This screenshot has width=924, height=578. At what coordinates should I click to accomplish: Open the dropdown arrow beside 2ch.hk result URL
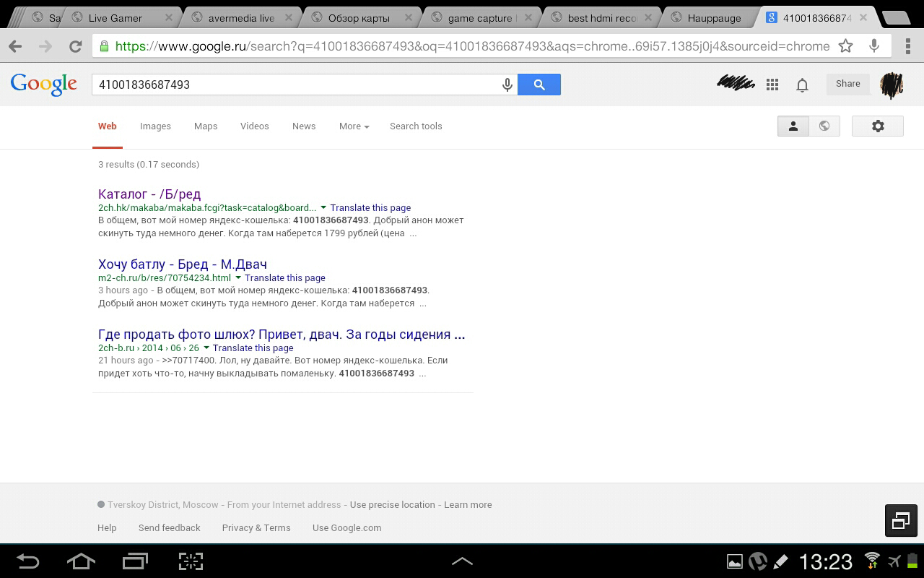(x=323, y=208)
